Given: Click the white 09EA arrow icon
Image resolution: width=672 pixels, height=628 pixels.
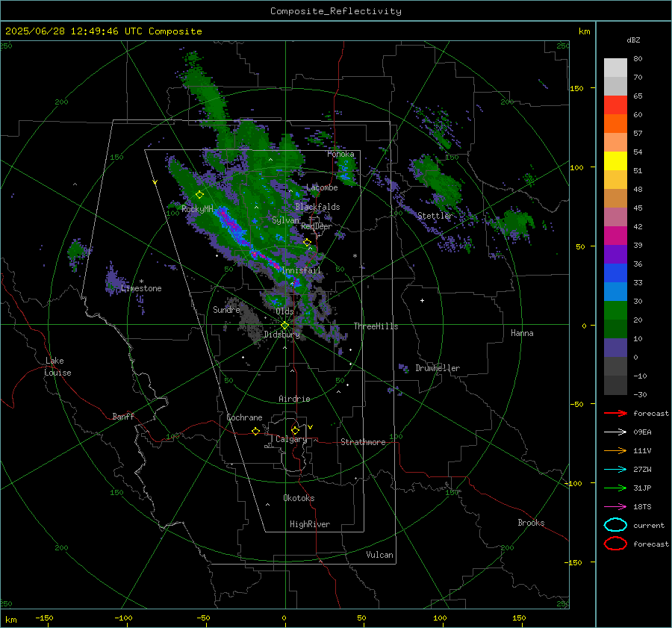Looking at the screenshot, I should tap(615, 432).
